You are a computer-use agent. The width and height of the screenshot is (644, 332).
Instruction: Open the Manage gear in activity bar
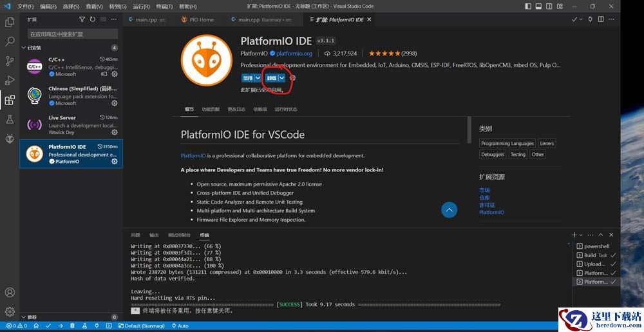coord(10,311)
